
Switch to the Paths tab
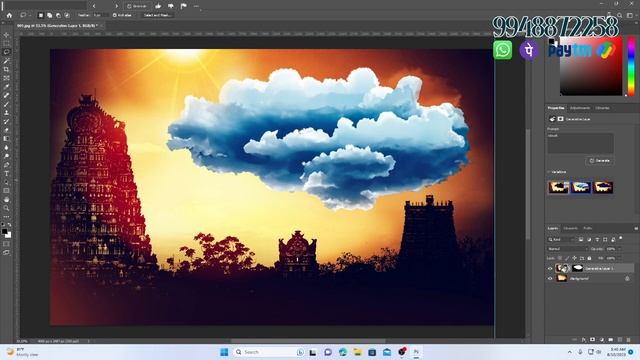587,229
